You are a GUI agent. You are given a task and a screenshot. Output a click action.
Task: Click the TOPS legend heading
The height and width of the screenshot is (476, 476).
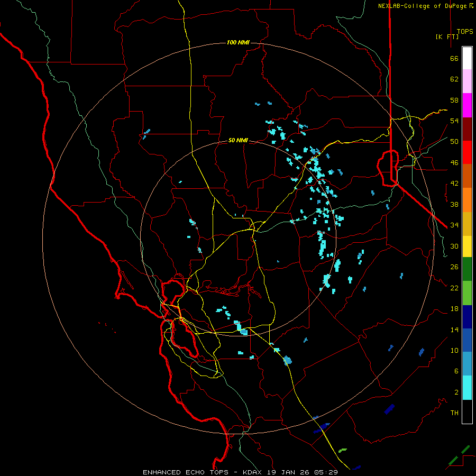tap(465, 31)
